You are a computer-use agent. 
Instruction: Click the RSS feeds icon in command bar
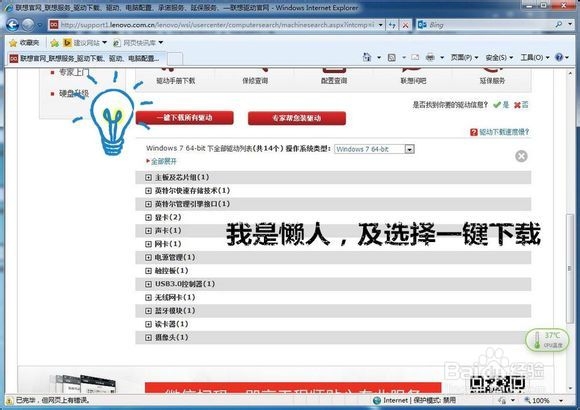[x=392, y=57]
